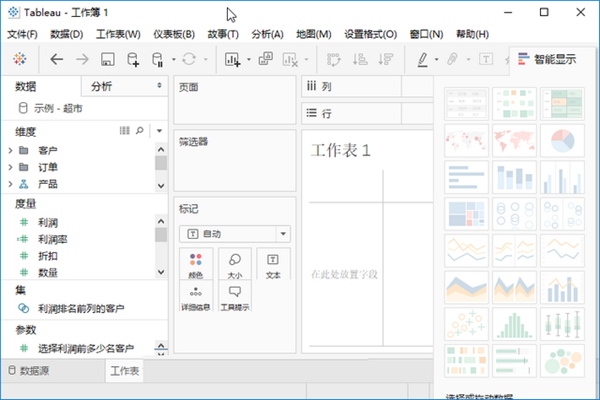Expand the 客户 folder in dimensions
This screenshot has height=400, width=600.
click(x=9, y=150)
